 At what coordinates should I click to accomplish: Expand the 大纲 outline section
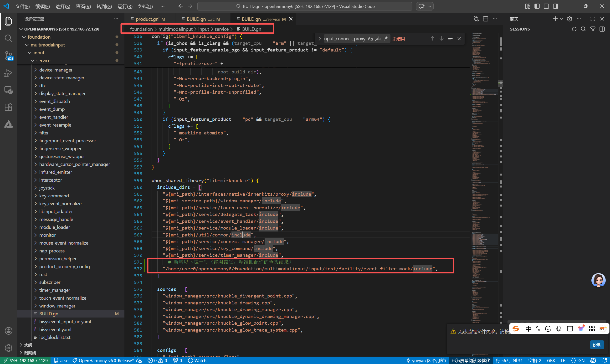pos(28,345)
